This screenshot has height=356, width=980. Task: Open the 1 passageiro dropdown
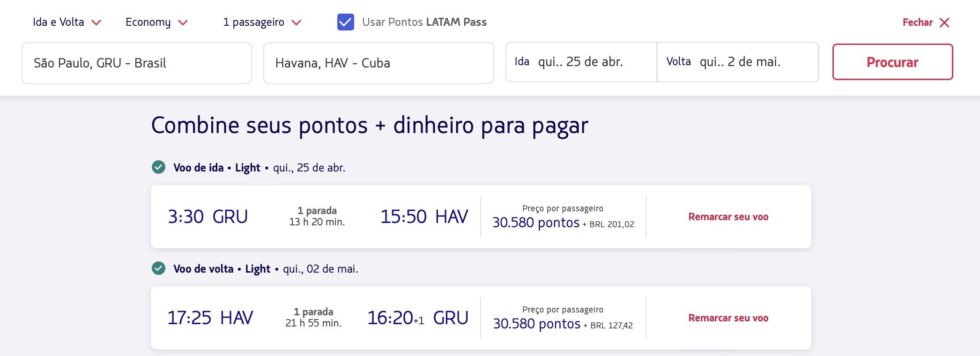(261, 22)
